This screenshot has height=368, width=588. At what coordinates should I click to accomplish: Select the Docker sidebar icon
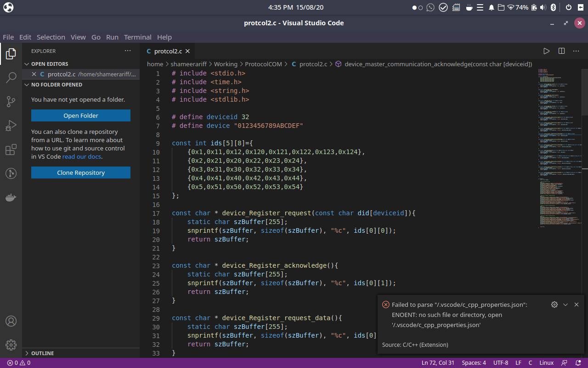pyautogui.click(x=11, y=197)
